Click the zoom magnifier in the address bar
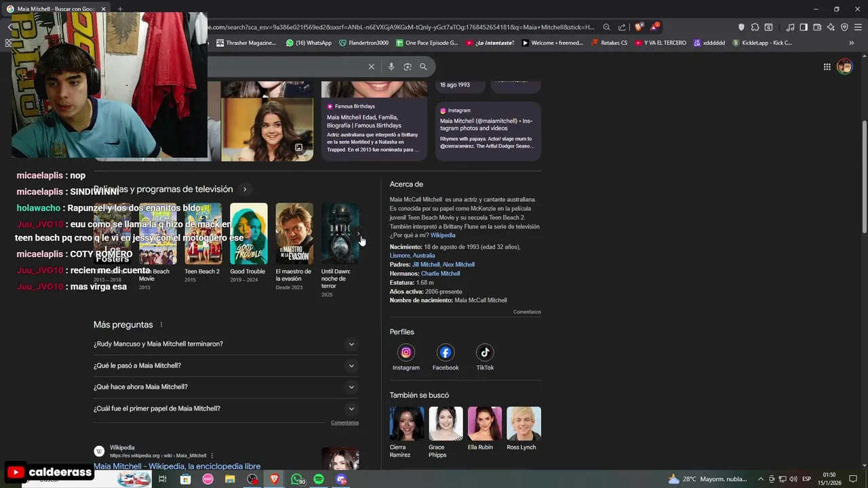This screenshot has height=488, width=868. (x=606, y=27)
